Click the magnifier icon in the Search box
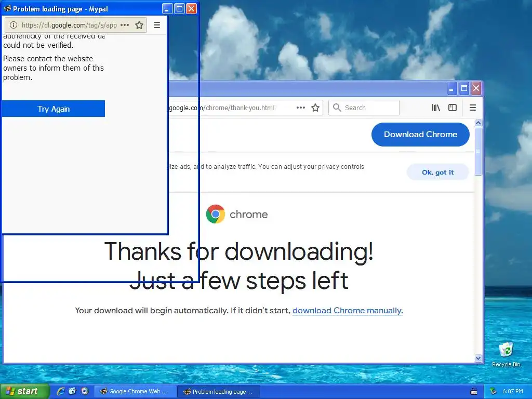This screenshot has height=399, width=532. point(337,108)
